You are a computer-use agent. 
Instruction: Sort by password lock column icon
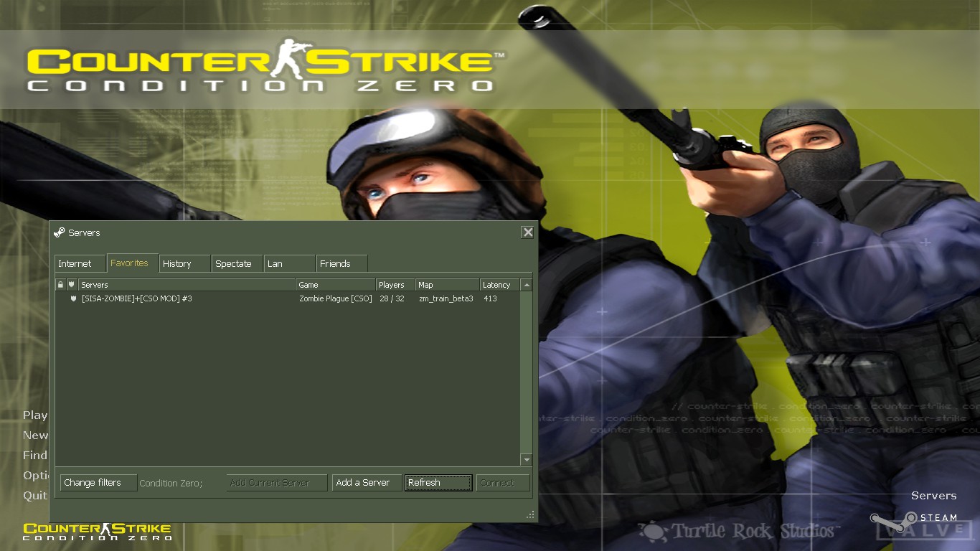60,285
